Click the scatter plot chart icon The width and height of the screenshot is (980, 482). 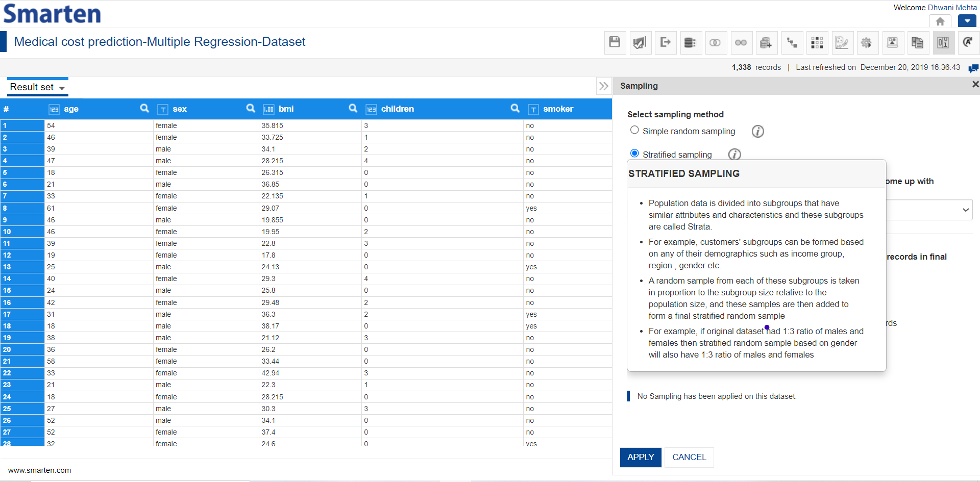(842, 42)
